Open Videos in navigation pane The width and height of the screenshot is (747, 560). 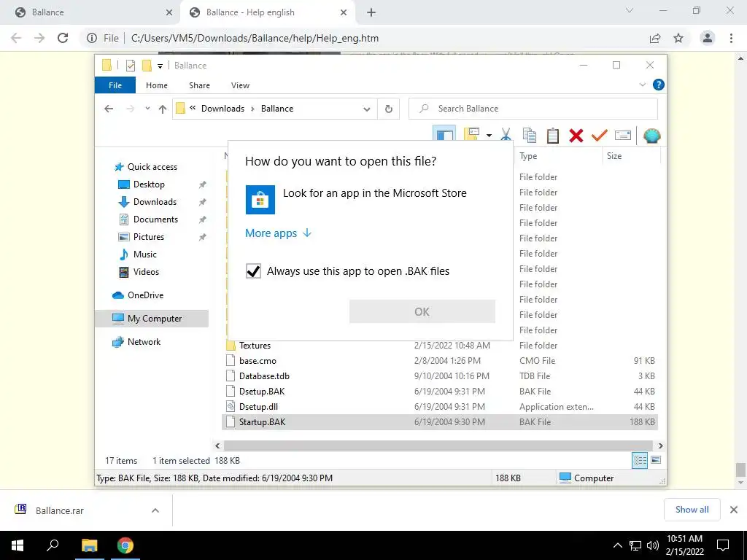146,272
